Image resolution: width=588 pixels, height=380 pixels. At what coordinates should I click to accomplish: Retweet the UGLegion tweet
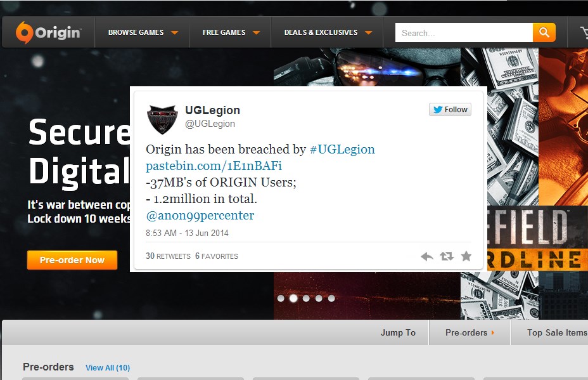[447, 256]
